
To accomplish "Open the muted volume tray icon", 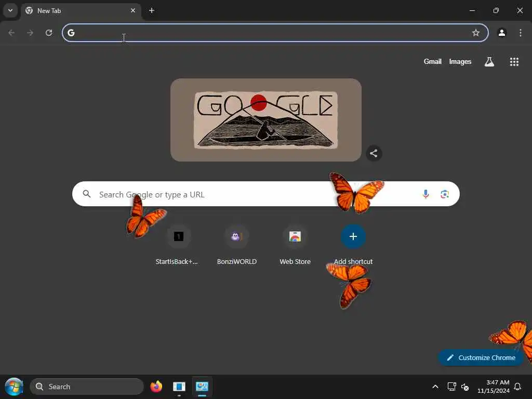I will (465, 387).
